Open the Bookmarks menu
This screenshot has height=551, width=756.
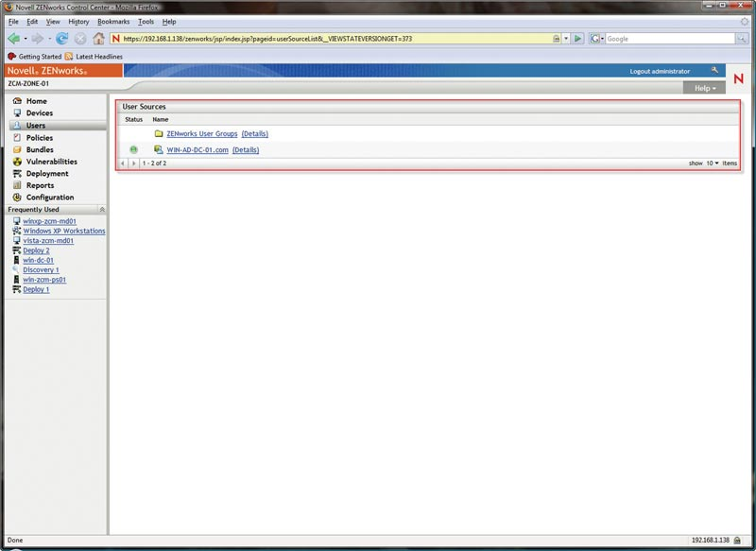(x=113, y=22)
